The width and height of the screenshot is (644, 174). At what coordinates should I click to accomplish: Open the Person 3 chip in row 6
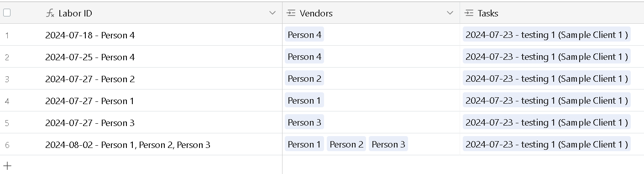click(x=388, y=144)
